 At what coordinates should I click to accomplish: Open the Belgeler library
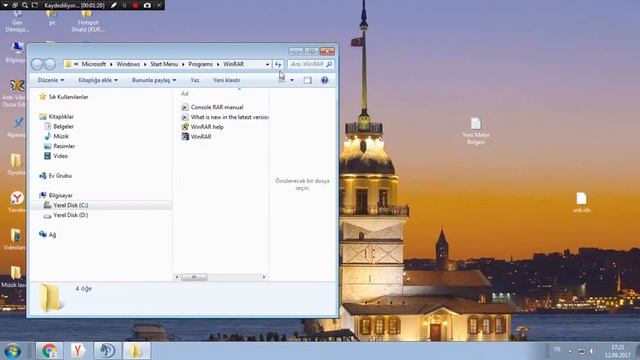[x=59, y=127]
